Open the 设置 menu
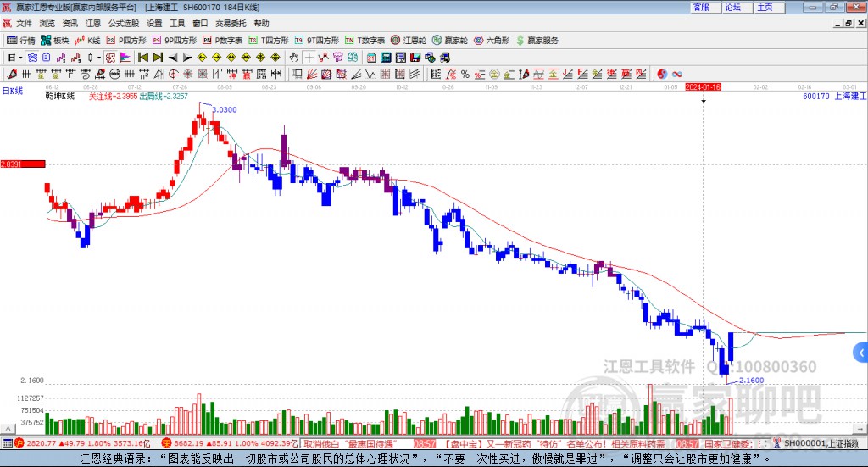Viewport: 868px width, 467px height. click(154, 23)
